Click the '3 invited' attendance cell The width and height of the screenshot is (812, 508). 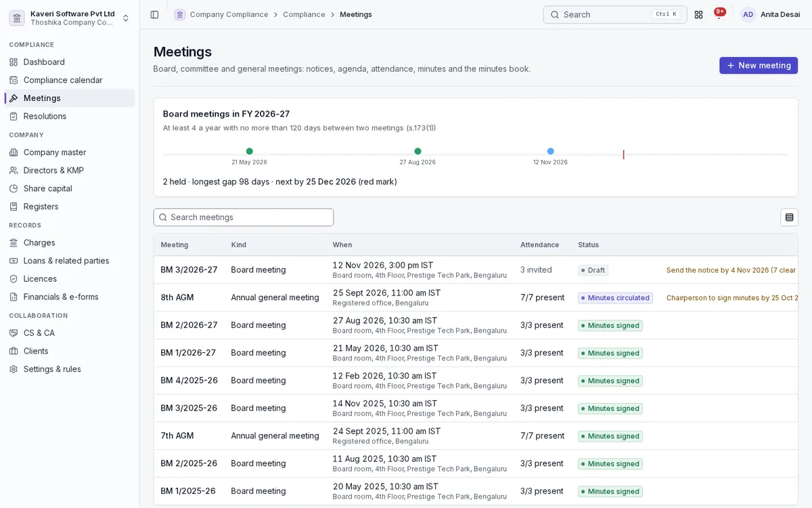536,270
